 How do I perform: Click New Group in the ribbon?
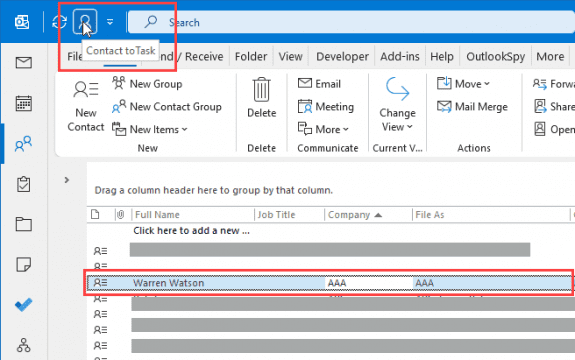point(147,84)
